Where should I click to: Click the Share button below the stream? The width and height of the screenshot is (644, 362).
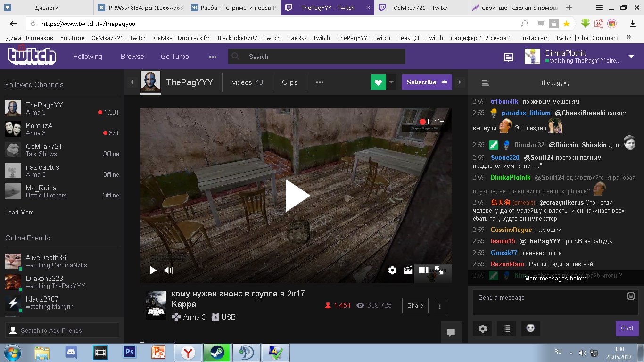[415, 305]
